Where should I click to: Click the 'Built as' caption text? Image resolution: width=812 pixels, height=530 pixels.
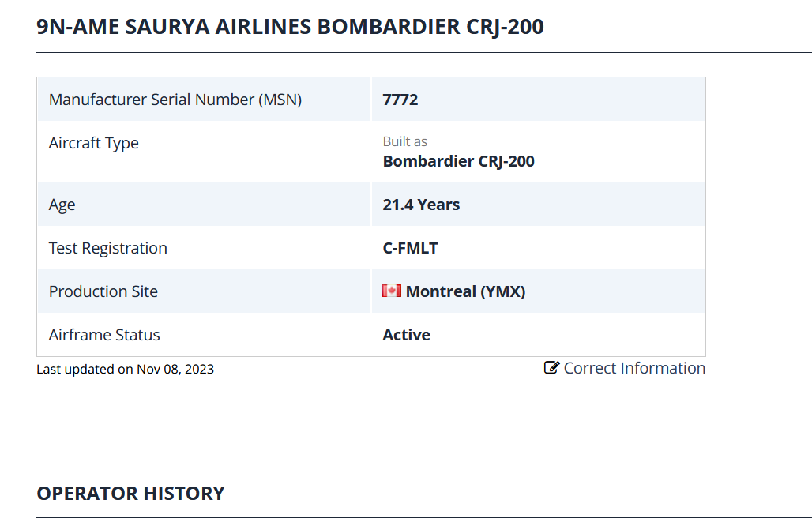(405, 141)
